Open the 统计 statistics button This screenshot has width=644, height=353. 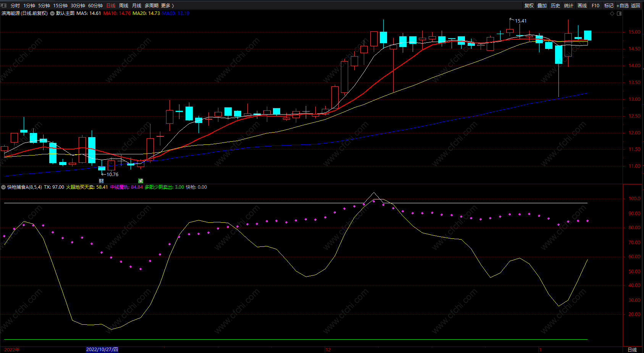pos(569,6)
